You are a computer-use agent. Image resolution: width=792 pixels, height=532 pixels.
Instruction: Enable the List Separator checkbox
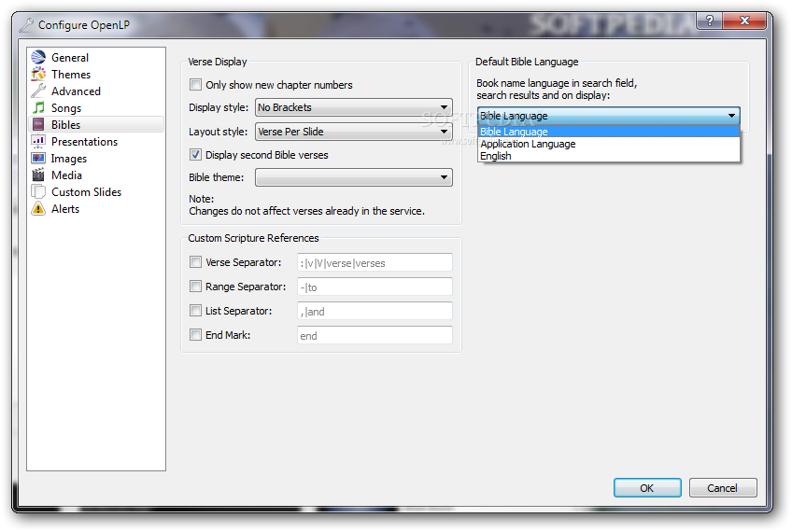tap(195, 311)
